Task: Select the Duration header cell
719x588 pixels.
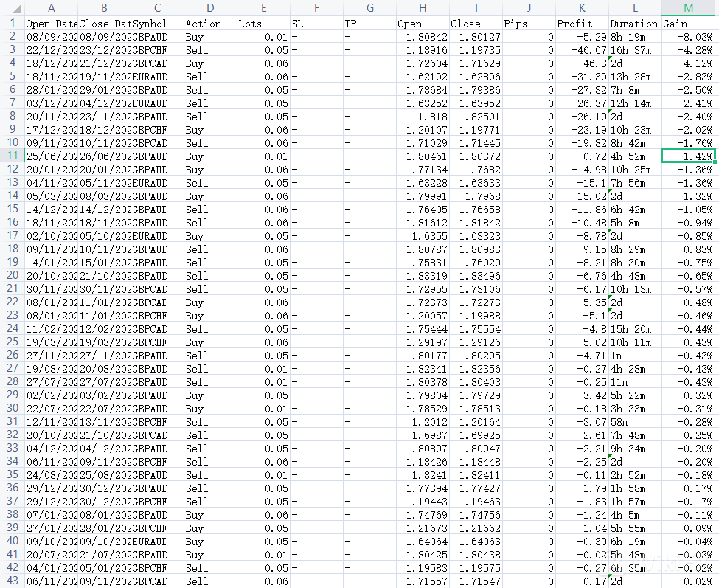Action: click(635, 24)
